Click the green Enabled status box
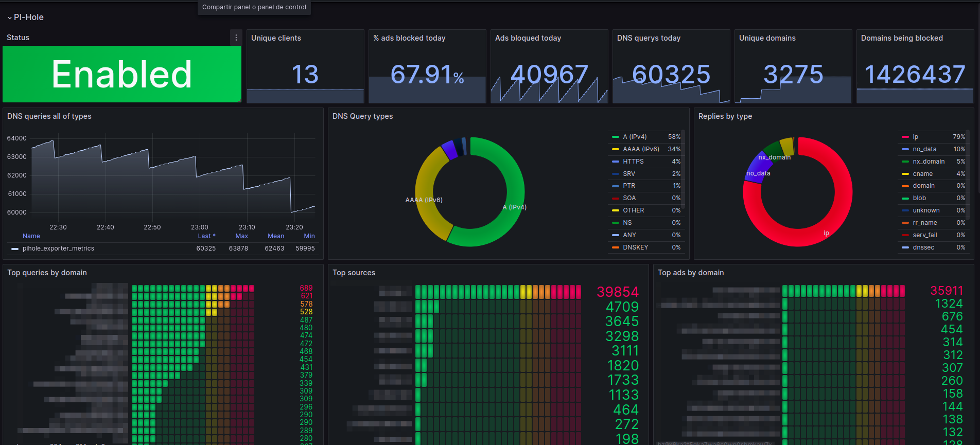Screen dimensions: 980x445 pos(122,74)
